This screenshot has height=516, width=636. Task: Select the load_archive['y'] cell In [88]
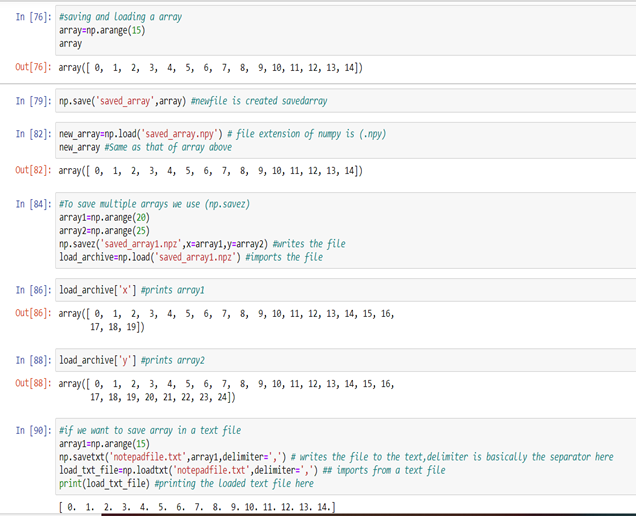tap(346, 360)
